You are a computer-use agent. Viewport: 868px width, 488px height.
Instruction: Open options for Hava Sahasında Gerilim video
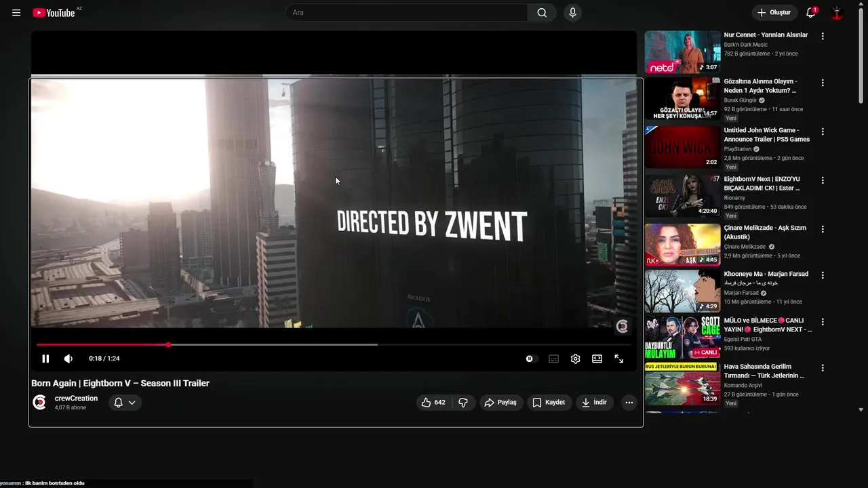[x=823, y=367]
